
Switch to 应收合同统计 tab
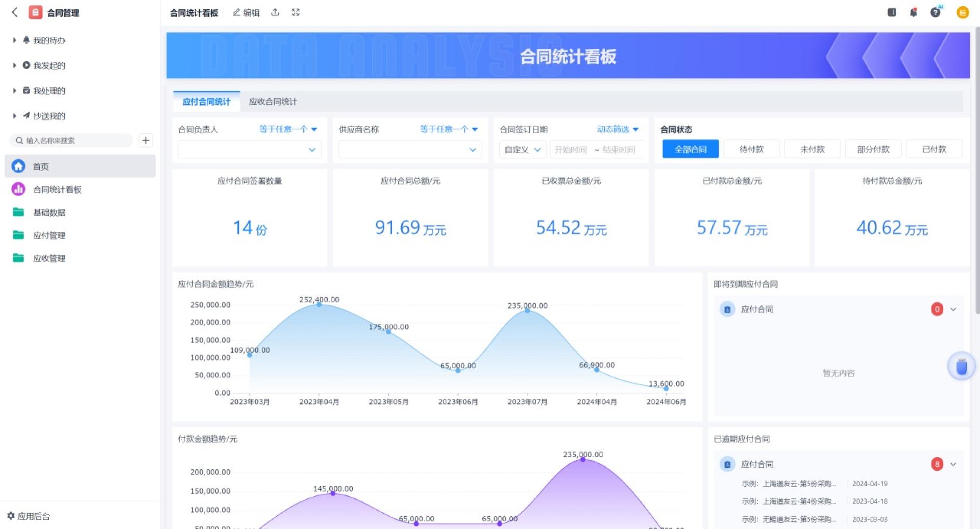(273, 102)
